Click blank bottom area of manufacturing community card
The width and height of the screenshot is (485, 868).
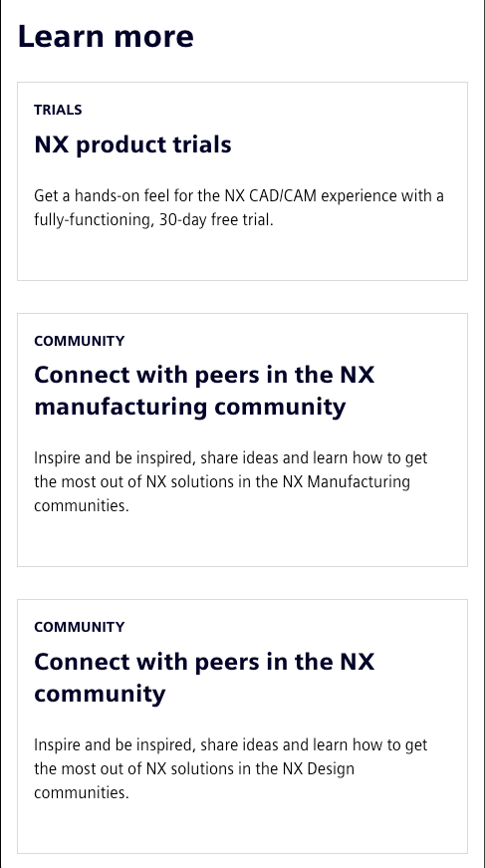(242, 540)
